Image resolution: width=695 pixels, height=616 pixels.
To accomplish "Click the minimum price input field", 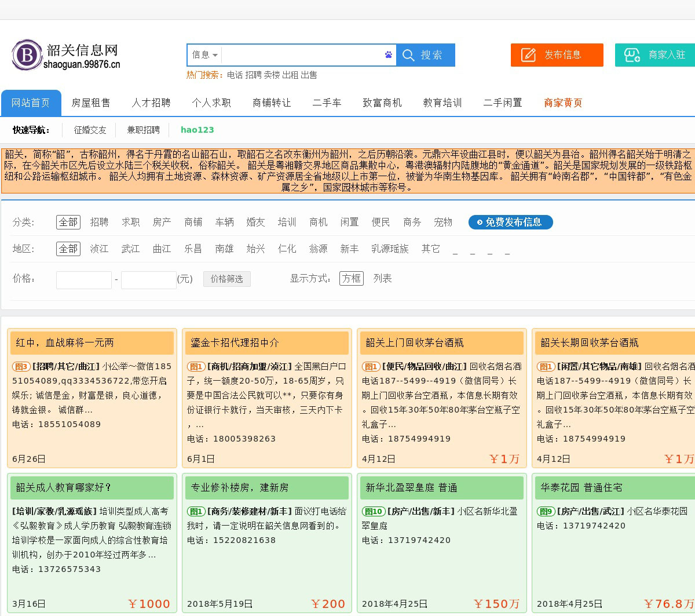I will pyautogui.click(x=84, y=280).
